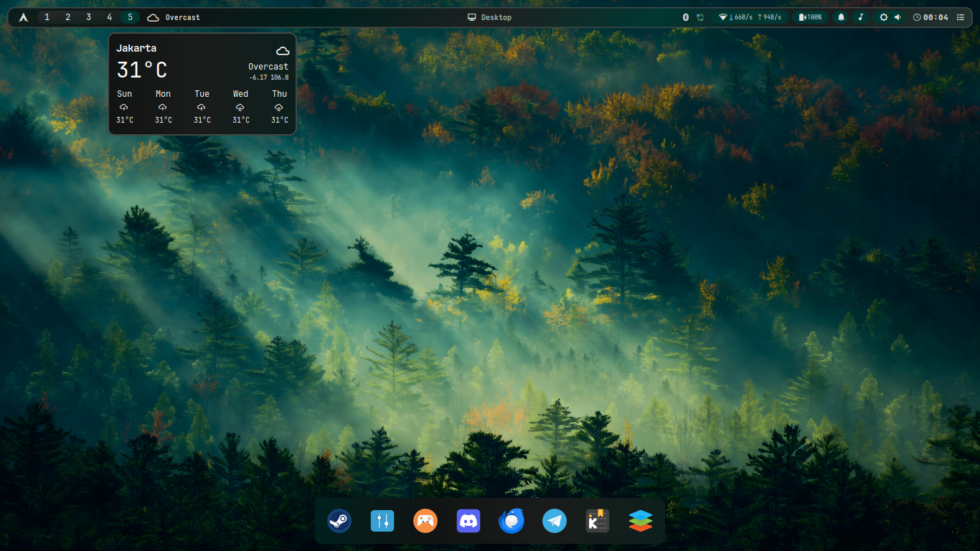Select the Wed forecast day
980x551 pixels.
click(x=241, y=107)
